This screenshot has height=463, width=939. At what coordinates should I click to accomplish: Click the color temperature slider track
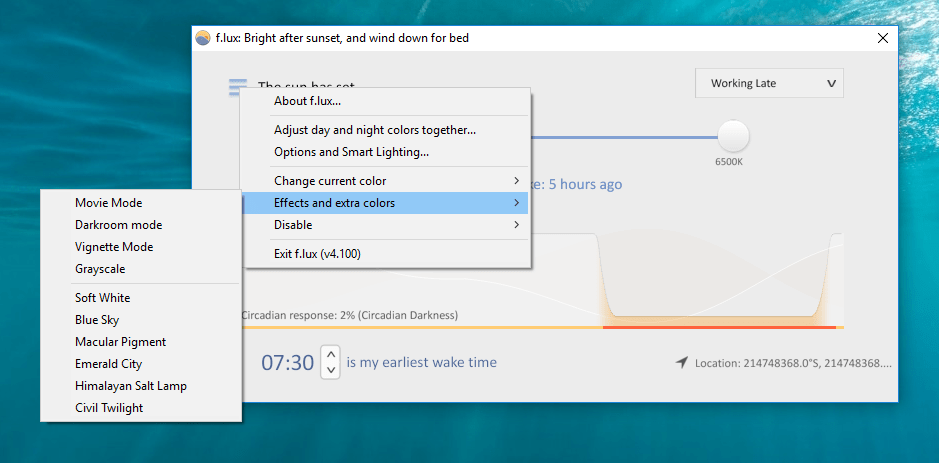(625, 137)
